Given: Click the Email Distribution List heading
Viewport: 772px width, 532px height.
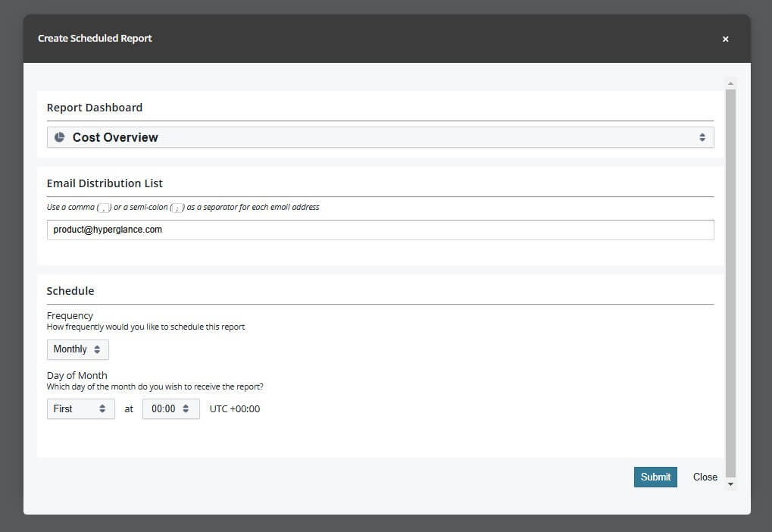Looking at the screenshot, I should (x=105, y=183).
